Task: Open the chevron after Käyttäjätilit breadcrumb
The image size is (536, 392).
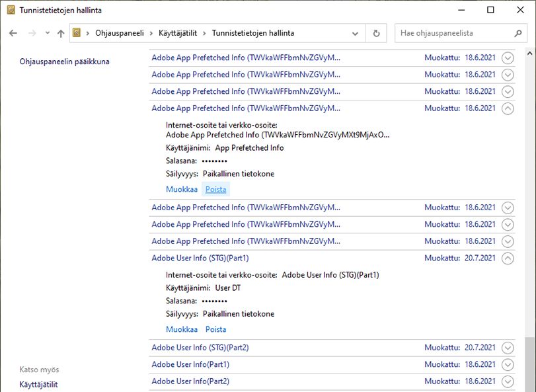Action: pyautogui.click(x=204, y=33)
